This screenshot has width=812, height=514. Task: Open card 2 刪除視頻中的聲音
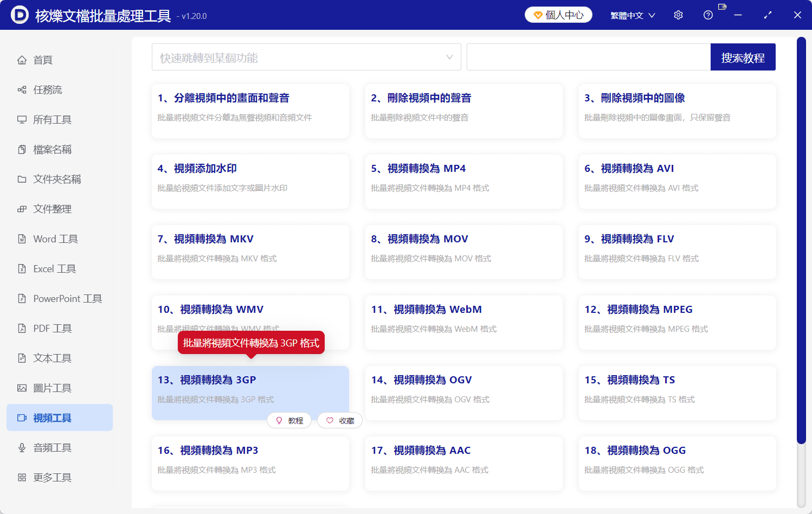click(464, 111)
